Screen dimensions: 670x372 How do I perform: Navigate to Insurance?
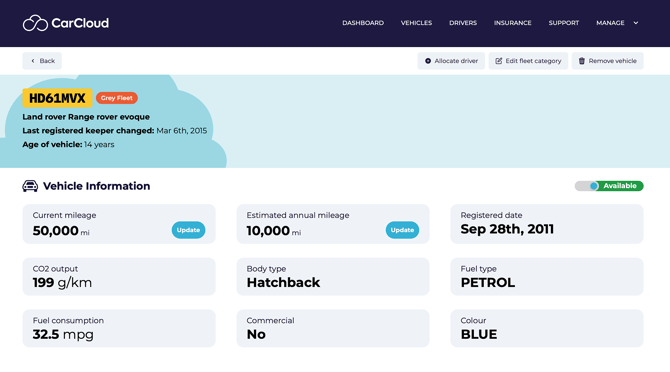(x=512, y=23)
